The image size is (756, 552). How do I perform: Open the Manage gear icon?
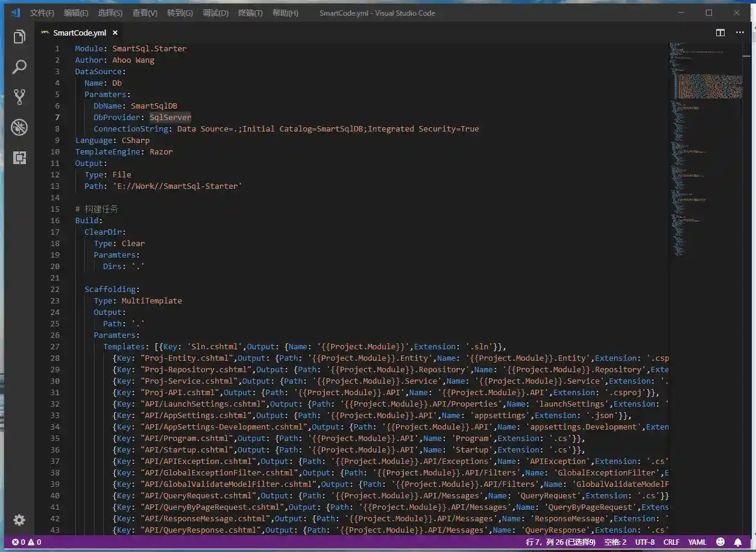pyautogui.click(x=19, y=519)
